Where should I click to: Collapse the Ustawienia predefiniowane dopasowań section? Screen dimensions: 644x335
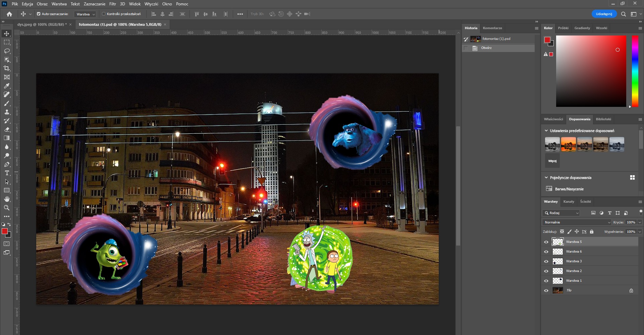click(x=546, y=131)
